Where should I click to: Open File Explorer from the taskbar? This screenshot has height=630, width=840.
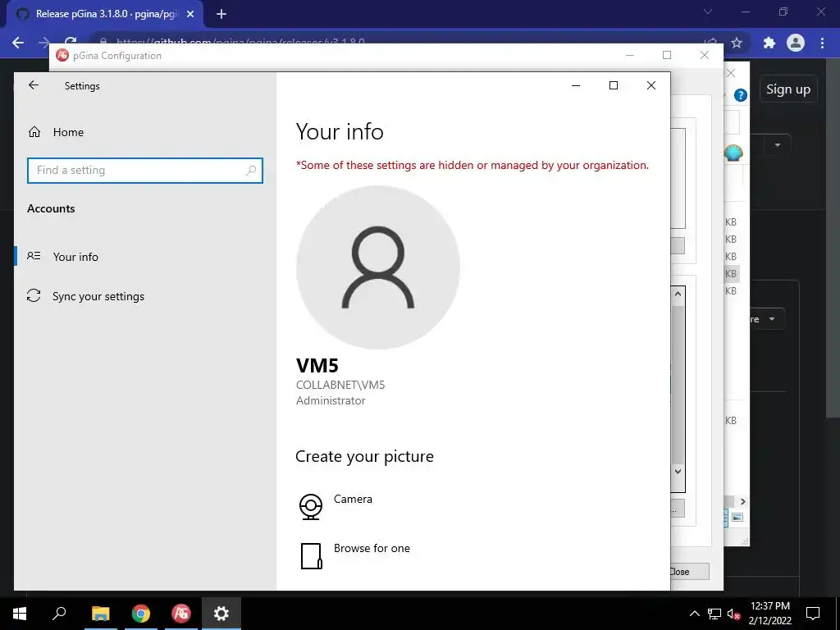point(100,614)
